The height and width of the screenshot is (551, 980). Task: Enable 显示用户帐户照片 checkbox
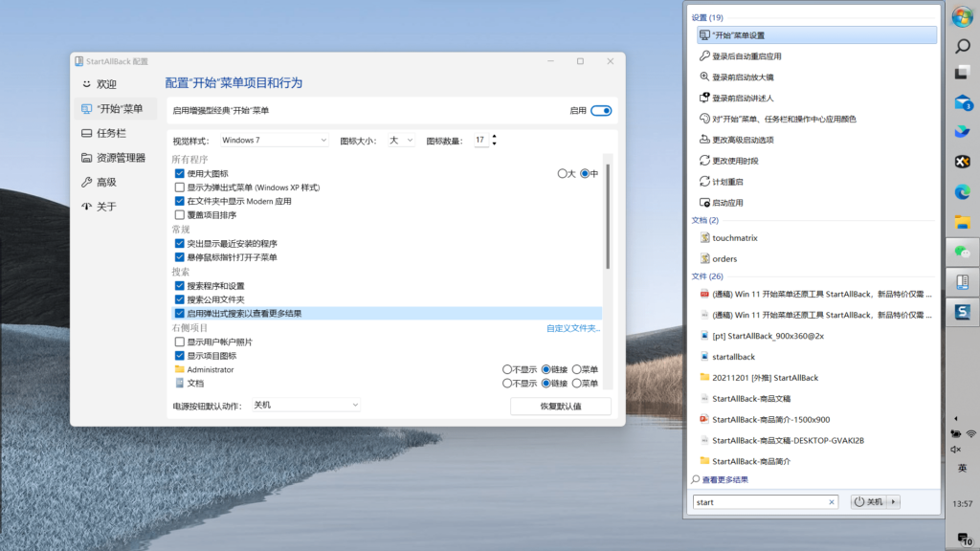point(179,342)
